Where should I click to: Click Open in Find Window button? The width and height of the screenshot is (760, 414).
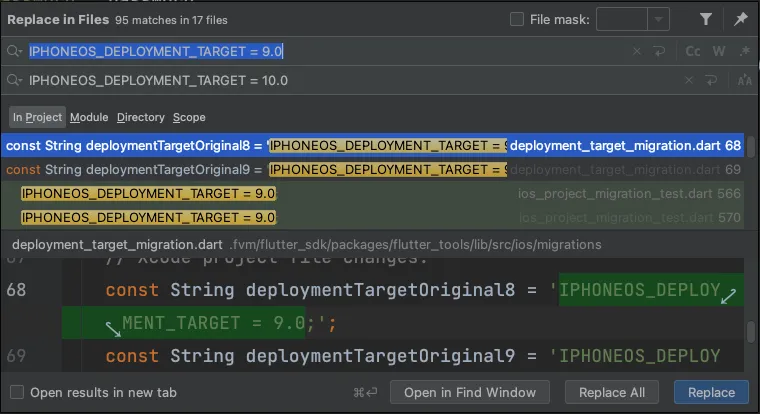point(470,392)
